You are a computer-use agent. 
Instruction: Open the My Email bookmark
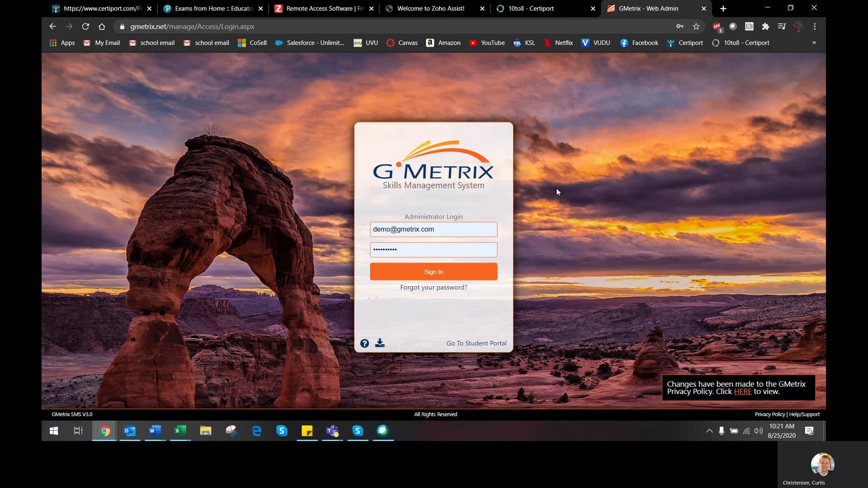(x=101, y=43)
